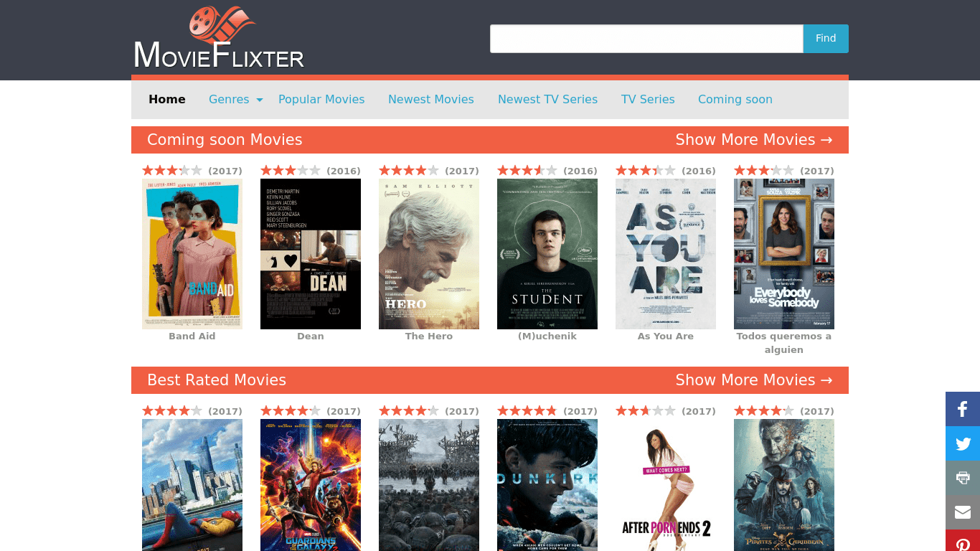Open the Genres dropdown menu
Image resolution: width=980 pixels, height=551 pixels.
coord(236,100)
